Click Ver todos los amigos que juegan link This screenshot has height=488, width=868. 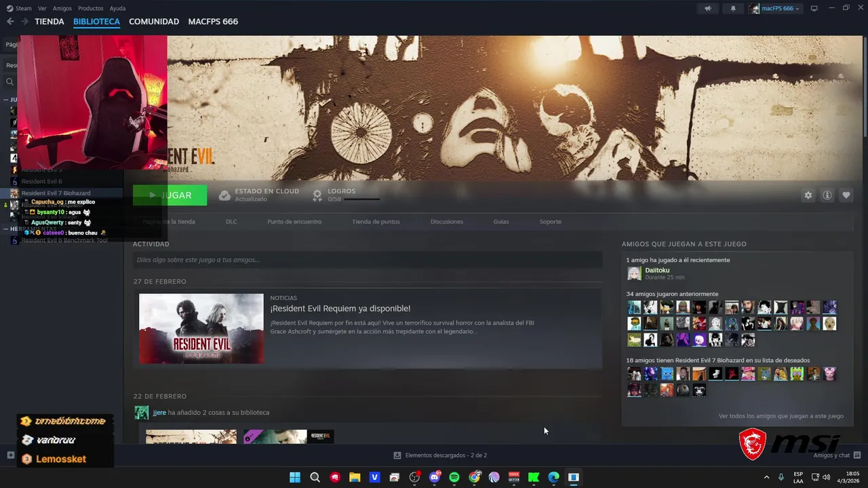click(781, 416)
